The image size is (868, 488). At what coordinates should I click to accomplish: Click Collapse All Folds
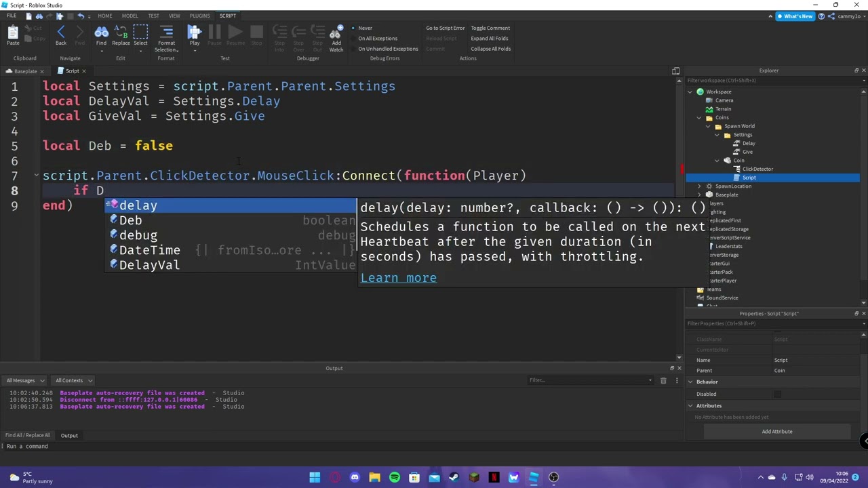coord(491,49)
